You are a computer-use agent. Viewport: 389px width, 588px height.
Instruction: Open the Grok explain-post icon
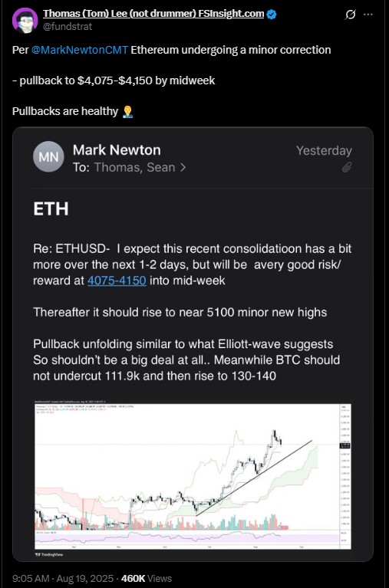point(350,15)
